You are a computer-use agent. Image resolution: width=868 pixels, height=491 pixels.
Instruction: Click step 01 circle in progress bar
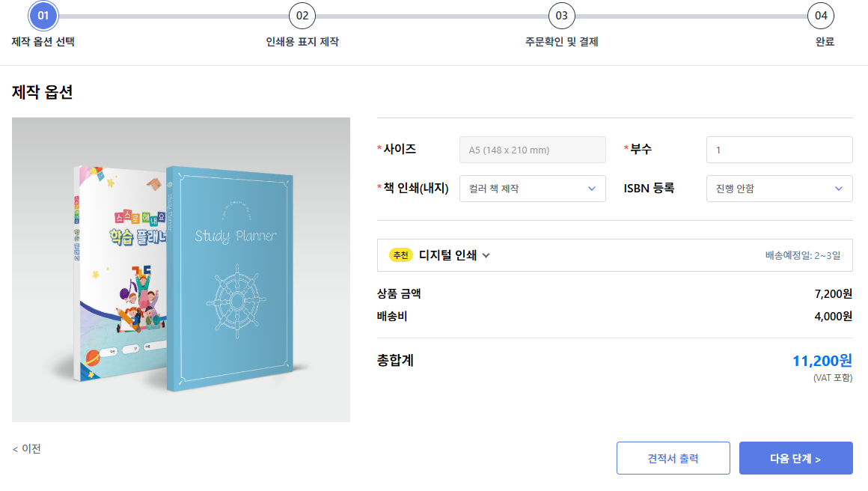43,16
